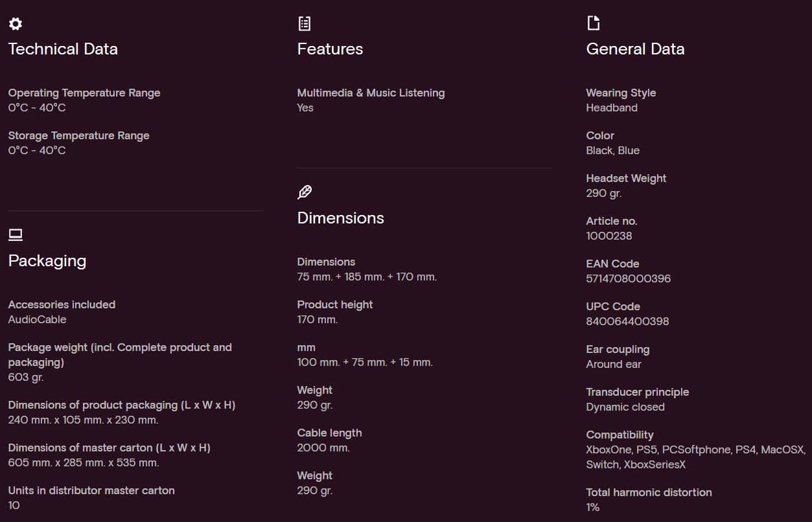The height and width of the screenshot is (522, 812).
Task: Click the small Dimensions label above 75 mm.
Action: pyautogui.click(x=326, y=262)
